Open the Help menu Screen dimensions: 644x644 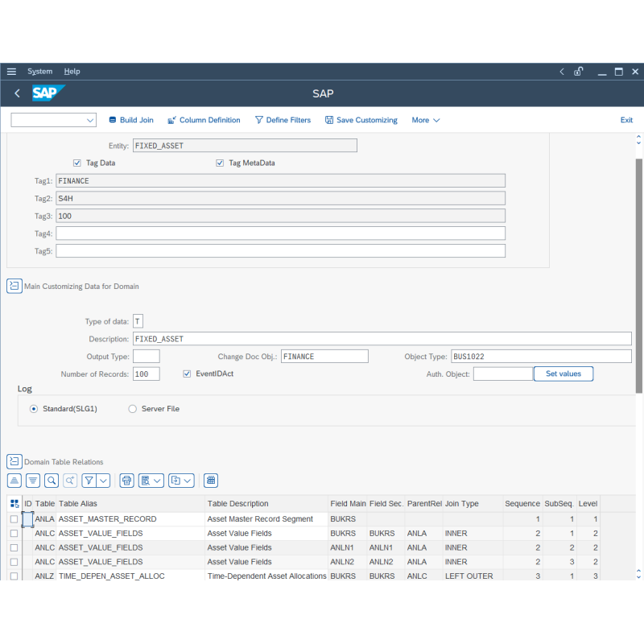(x=72, y=72)
